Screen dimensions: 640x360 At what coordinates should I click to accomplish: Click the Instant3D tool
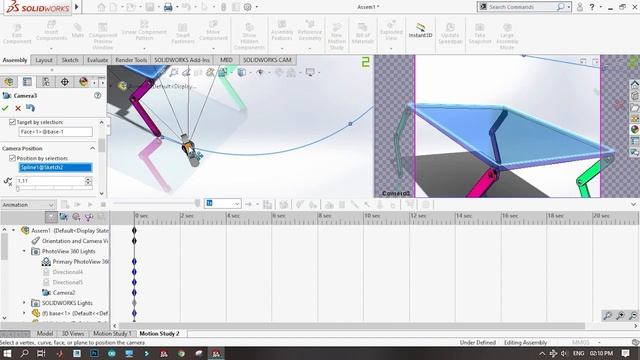point(420,31)
